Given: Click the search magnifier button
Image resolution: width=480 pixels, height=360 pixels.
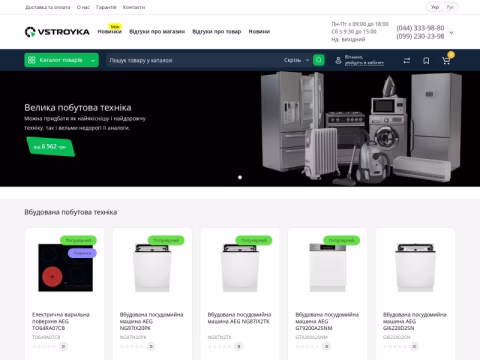Looking at the screenshot, I should pos(319,60).
